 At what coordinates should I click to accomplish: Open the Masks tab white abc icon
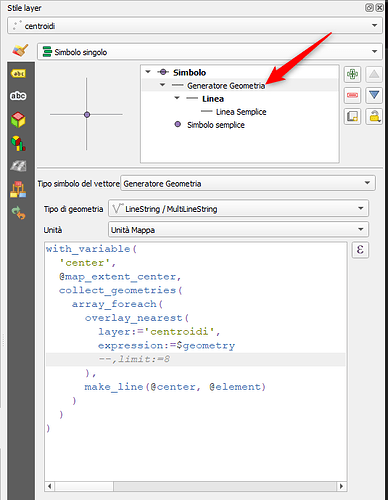point(18,96)
